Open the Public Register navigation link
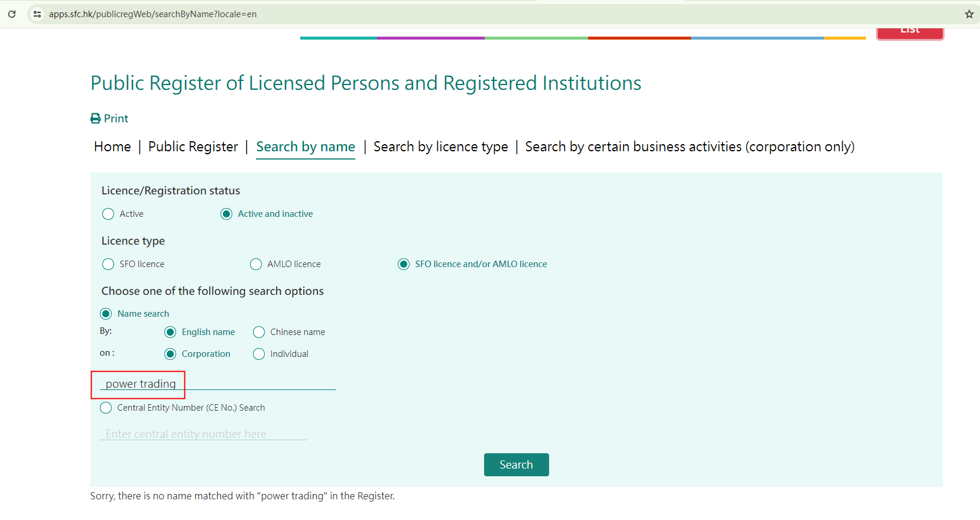The width and height of the screenshot is (980, 520). (193, 147)
